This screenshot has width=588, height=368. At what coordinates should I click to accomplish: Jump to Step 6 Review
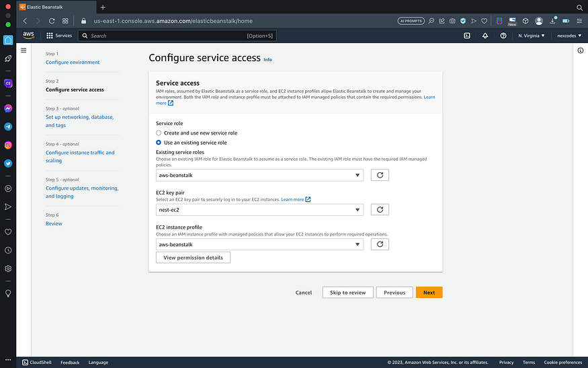pos(54,223)
